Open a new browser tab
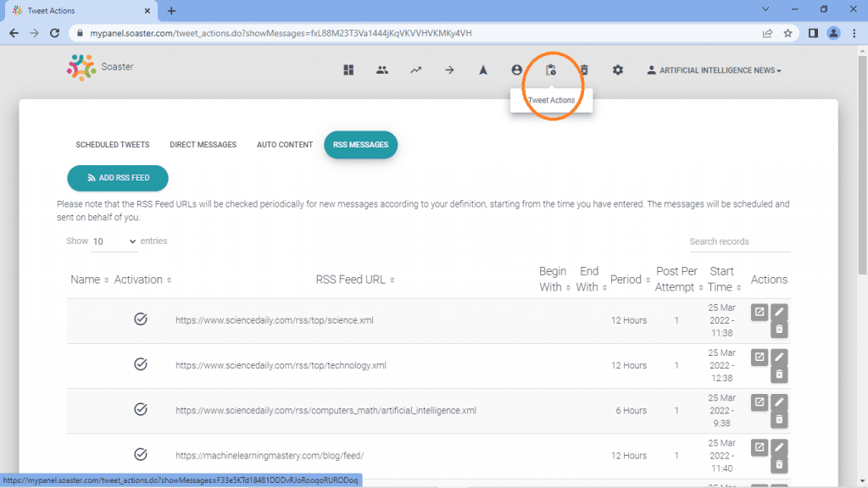868x488 pixels. (x=171, y=10)
